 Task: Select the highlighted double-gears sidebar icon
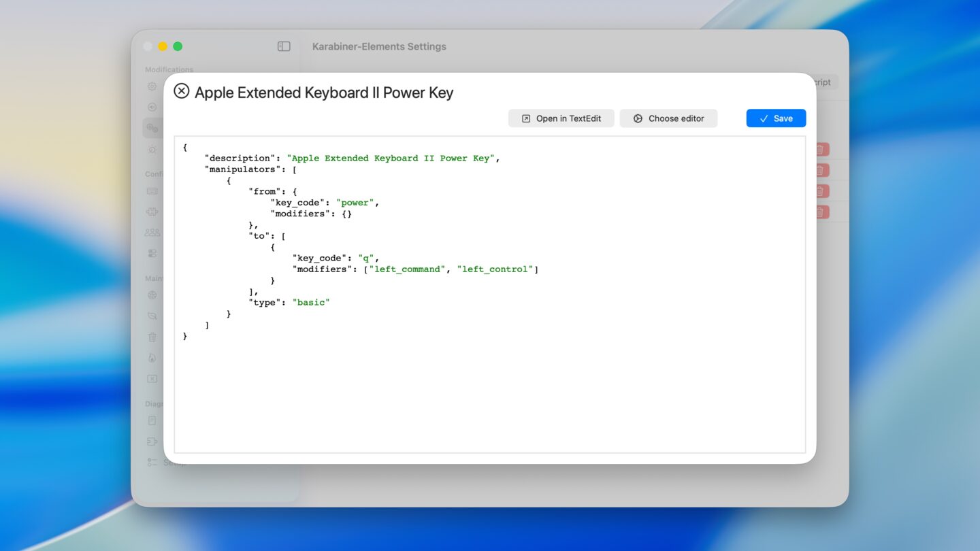tap(152, 128)
